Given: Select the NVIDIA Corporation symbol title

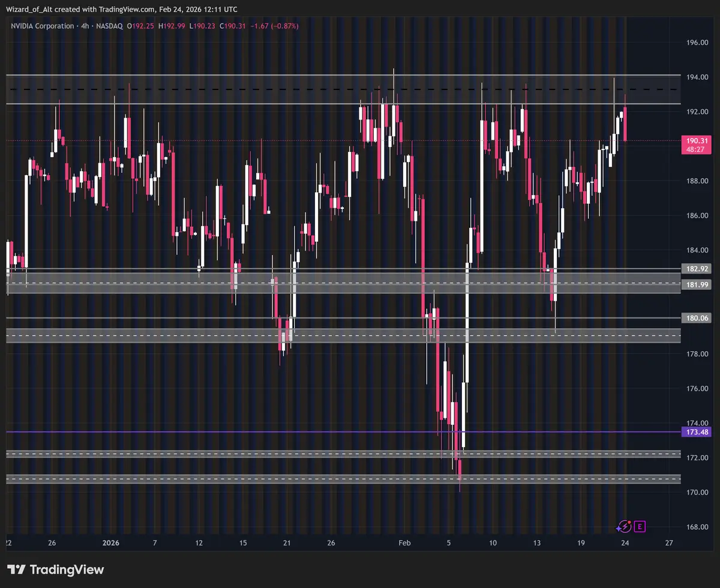Looking at the screenshot, I should click(x=42, y=26).
